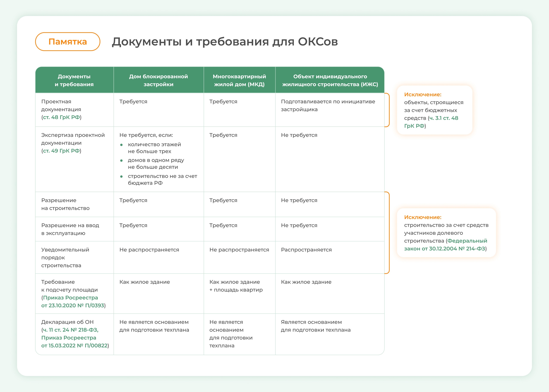Click row label 'Разрешение на ввод в эксплуатацию'
Viewport: 549px width, 392px height.
tap(70, 229)
